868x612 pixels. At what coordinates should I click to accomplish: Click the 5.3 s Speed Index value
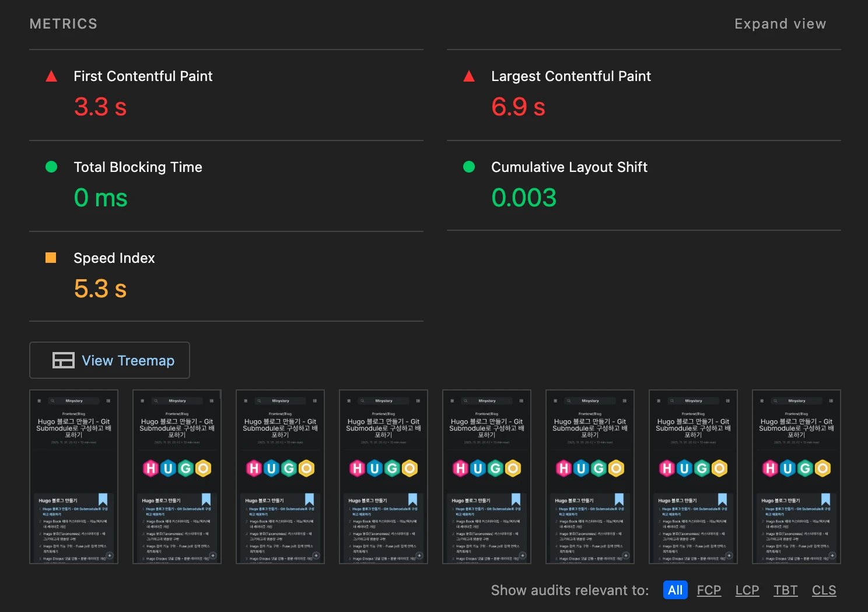[x=100, y=289]
